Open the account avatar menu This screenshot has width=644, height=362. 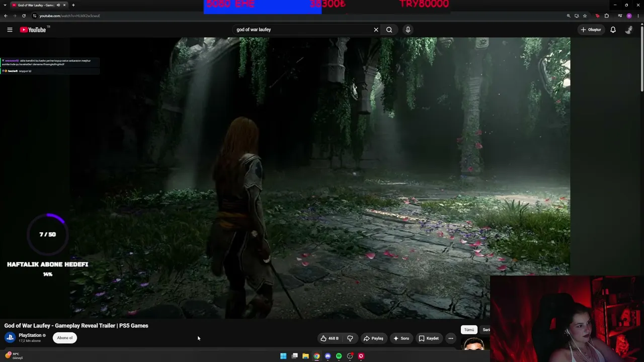coord(628,30)
